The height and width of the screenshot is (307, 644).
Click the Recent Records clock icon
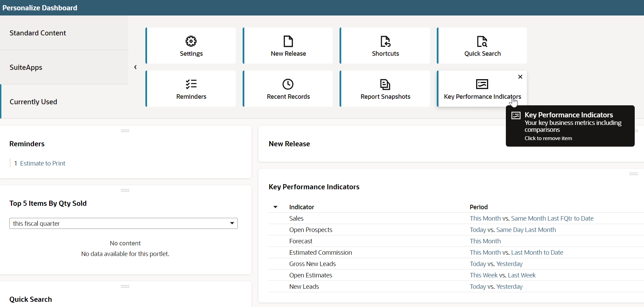(288, 84)
